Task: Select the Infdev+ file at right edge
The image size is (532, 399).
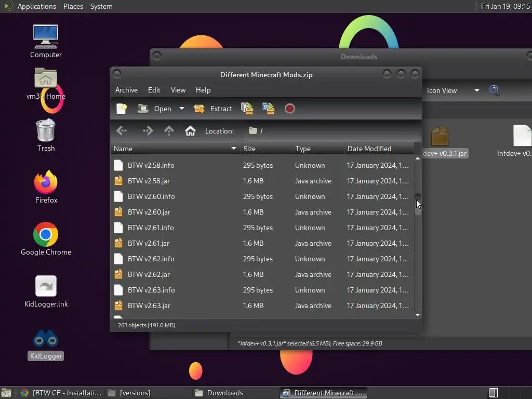Action: [x=515, y=142]
